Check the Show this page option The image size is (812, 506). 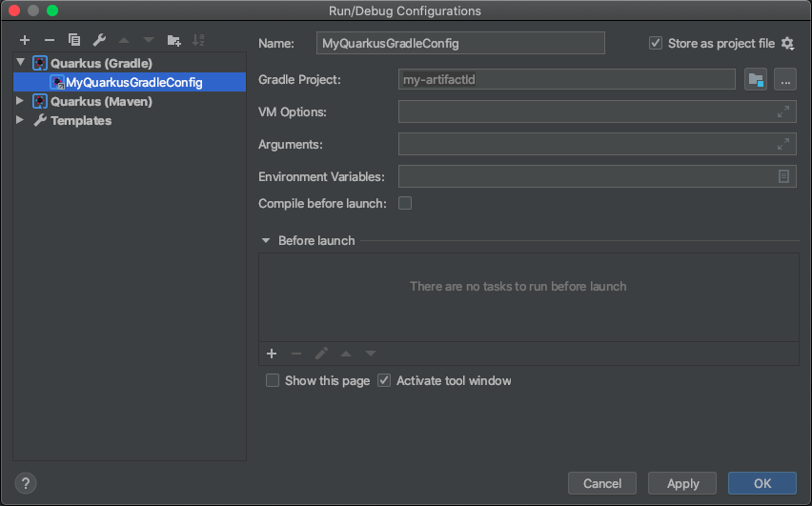tap(273, 380)
